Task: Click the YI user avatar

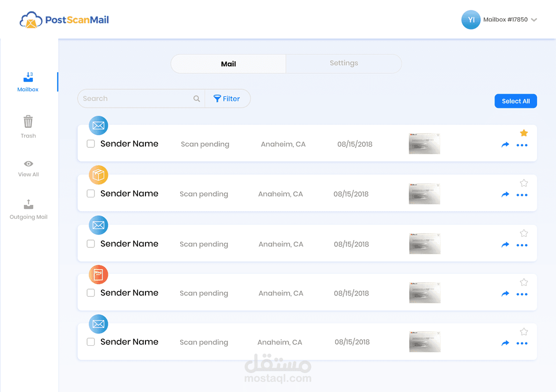Action: pyautogui.click(x=471, y=20)
